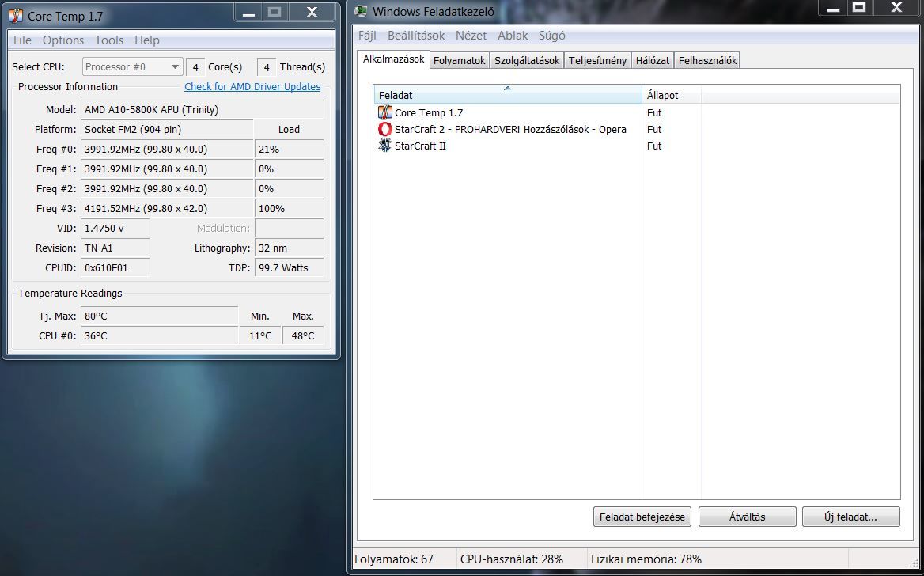Viewport: 924px width, 576px height.
Task: Open the Help menu in Core Temp
Action: click(146, 40)
